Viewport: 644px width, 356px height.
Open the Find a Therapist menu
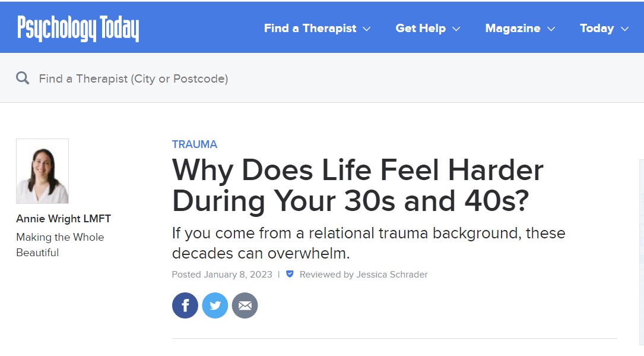310,29
